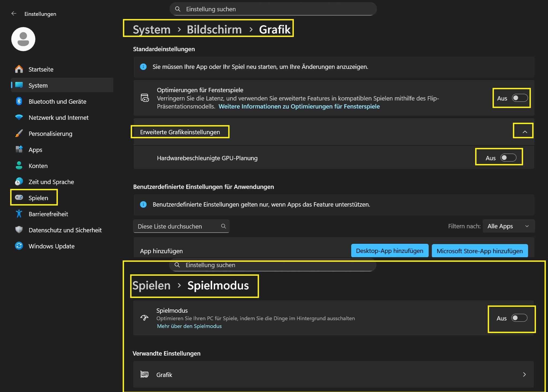
Task: Click the back arrow next to Einstellungen
Action: (x=14, y=14)
